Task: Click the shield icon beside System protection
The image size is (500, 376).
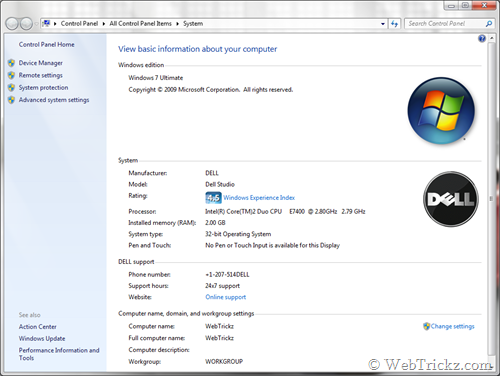Action: point(11,88)
